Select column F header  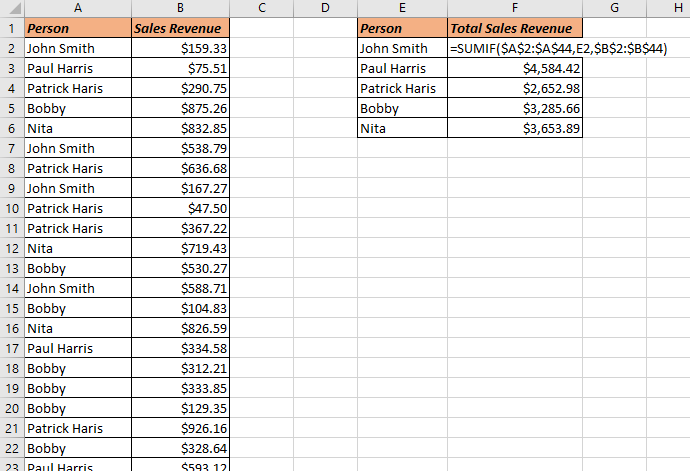coord(514,9)
